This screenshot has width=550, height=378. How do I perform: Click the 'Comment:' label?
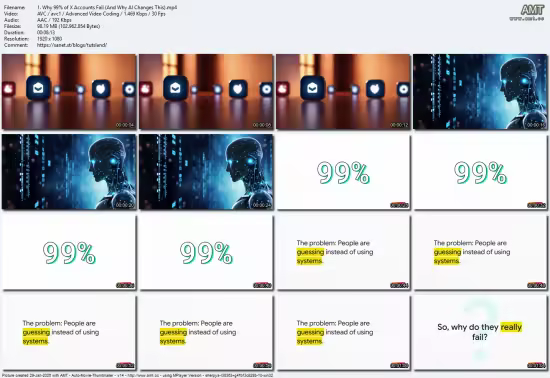click(16, 45)
